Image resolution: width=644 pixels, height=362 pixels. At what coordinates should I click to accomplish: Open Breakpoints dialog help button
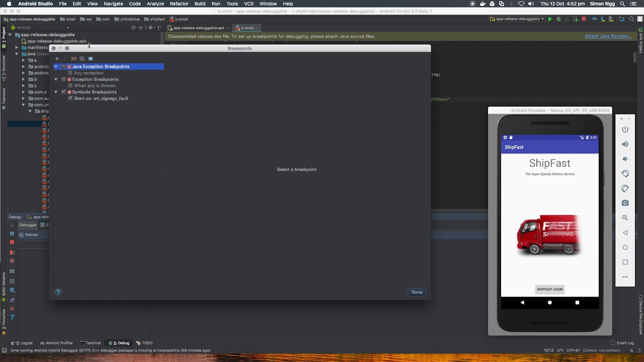tap(58, 292)
